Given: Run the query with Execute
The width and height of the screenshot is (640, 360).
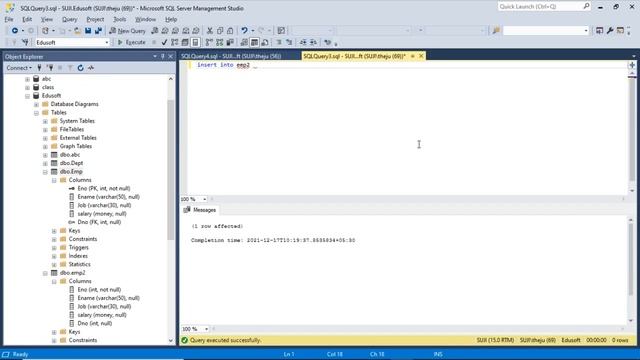Looking at the screenshot, I should tap(131, 42).
